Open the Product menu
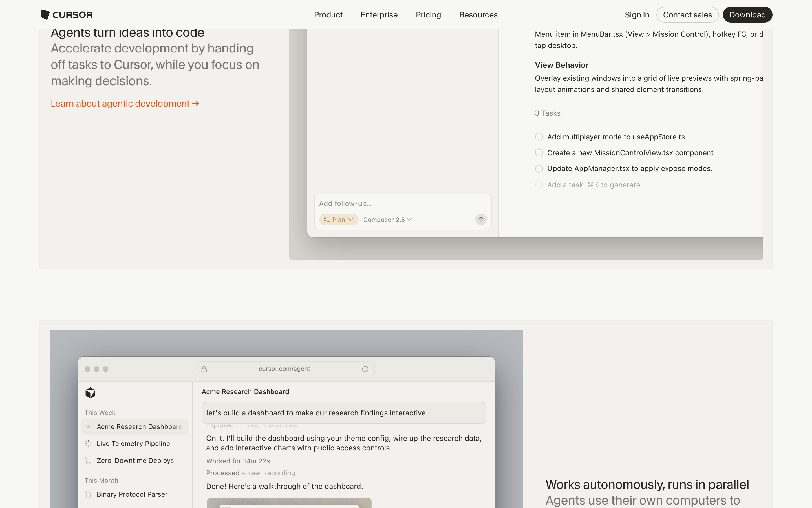 328,15
